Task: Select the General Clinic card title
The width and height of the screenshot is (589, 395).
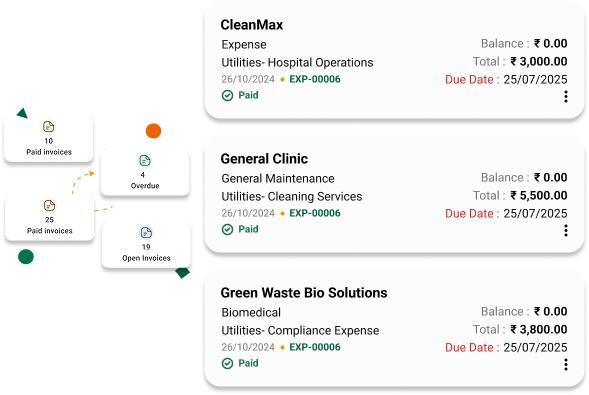Action: tap(264, 159)
